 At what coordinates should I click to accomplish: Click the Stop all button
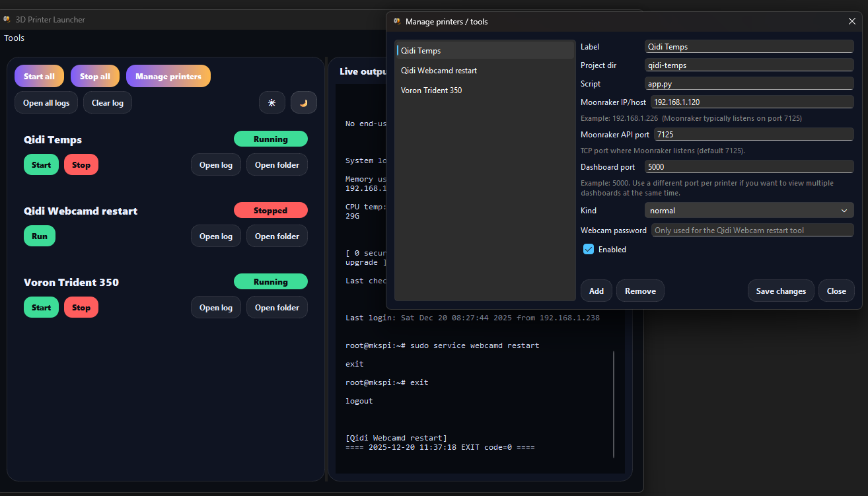point(95,76)
